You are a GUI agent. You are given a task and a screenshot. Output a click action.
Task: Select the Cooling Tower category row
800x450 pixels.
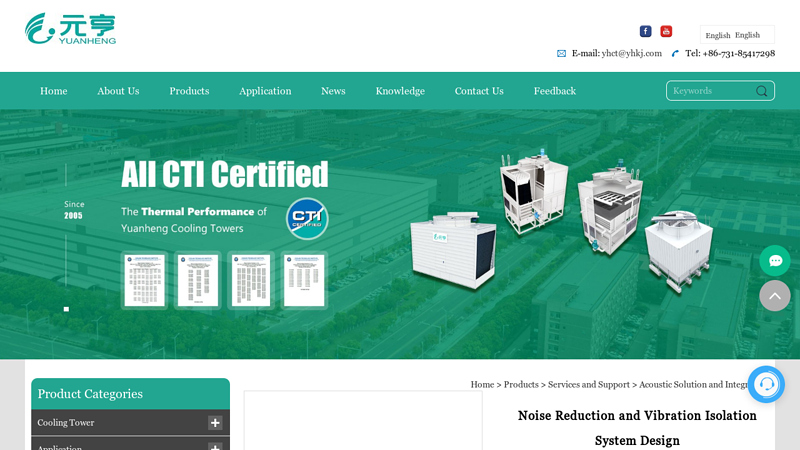click(x=131, y=422)
